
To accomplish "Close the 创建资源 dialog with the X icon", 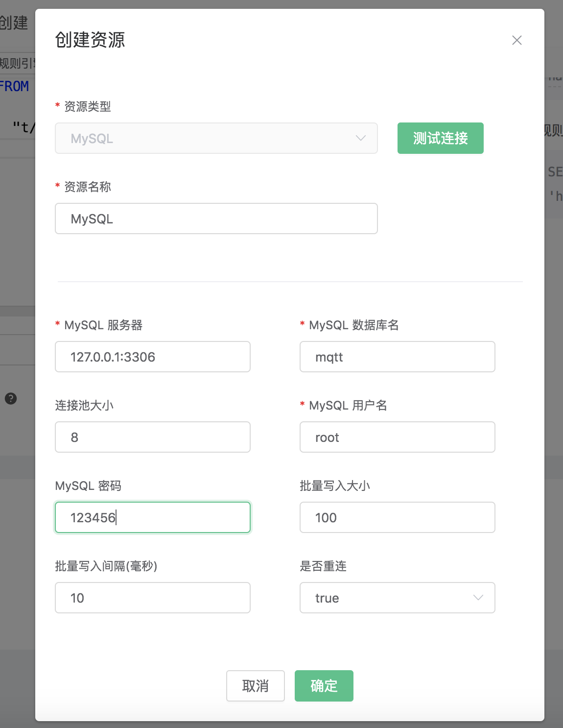I will pos(516,40).
